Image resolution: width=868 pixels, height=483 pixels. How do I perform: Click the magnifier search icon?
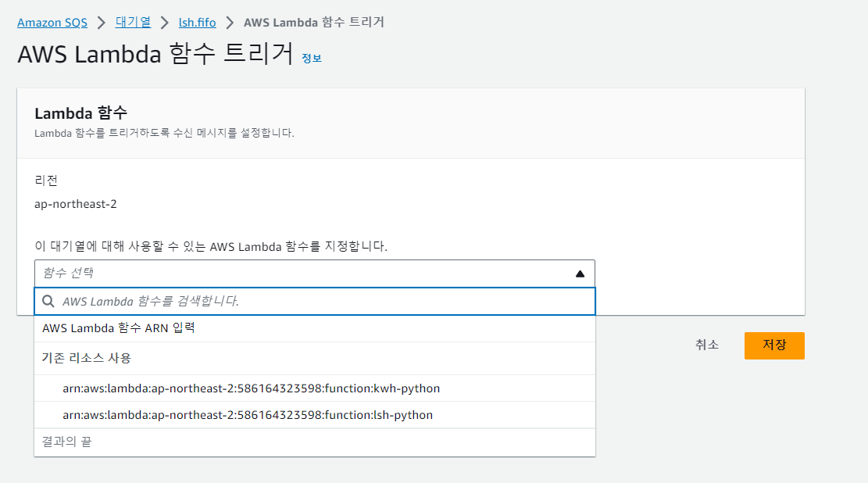click(x=48, y=302)
